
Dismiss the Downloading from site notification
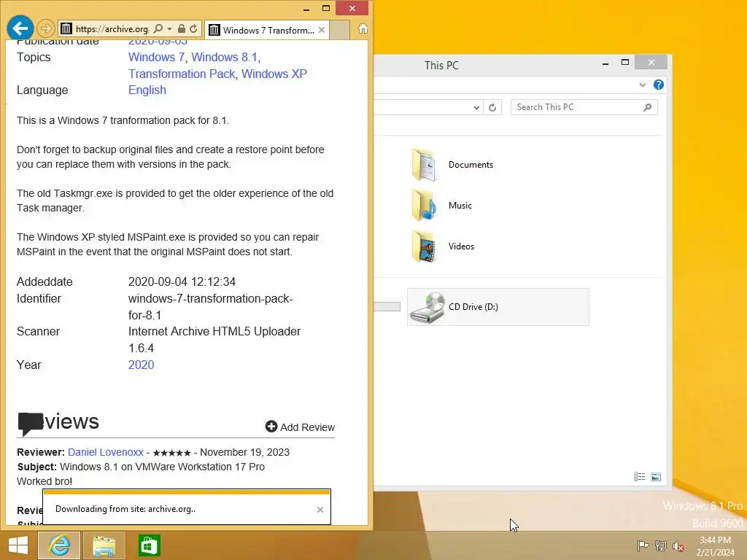click(x=320, y=510)
